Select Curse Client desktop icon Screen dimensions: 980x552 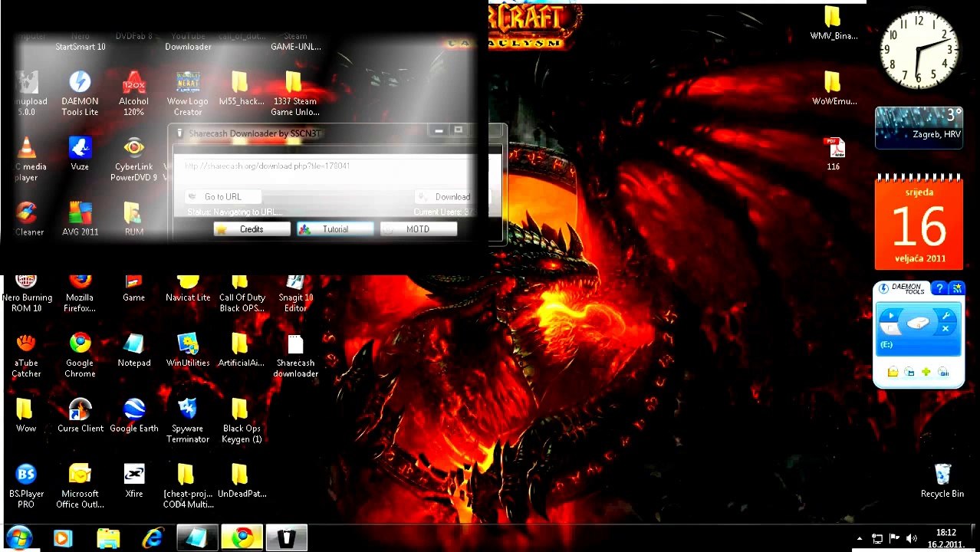pyautogui.click(x=80, y=415)
